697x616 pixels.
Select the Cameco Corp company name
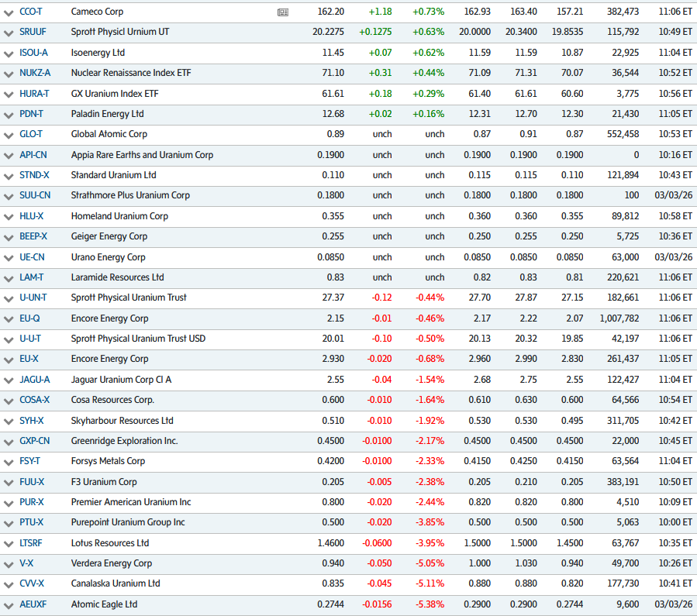point(97,12)
